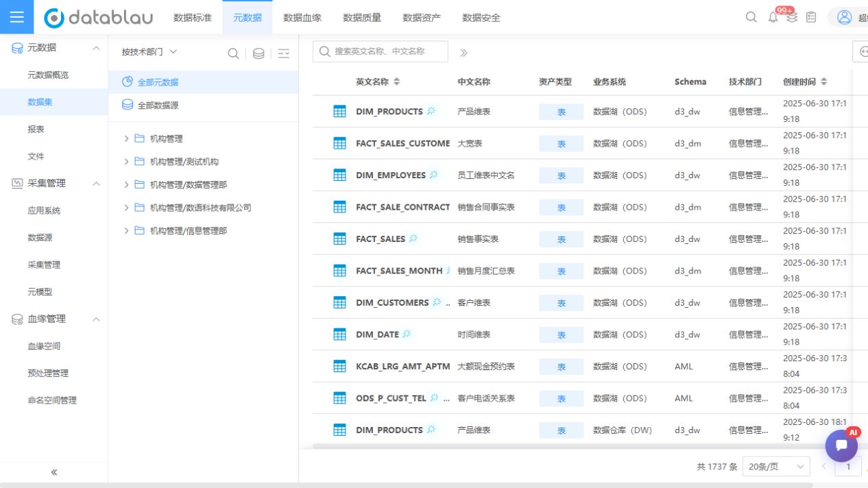Viewport: 868px width, 488px height.
Task: Open the user avatar profile
Action: coord(845,17)
